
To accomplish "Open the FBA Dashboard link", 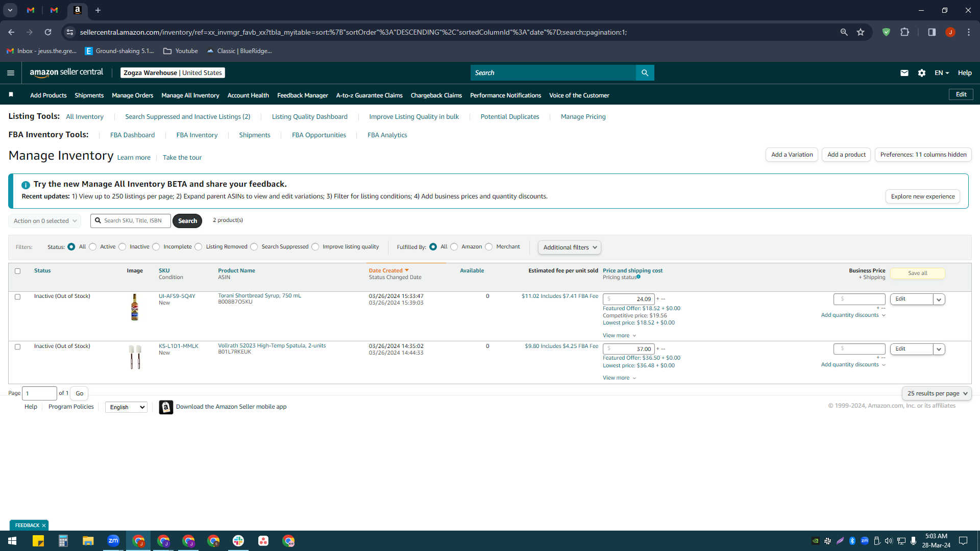I will point(133,135).
